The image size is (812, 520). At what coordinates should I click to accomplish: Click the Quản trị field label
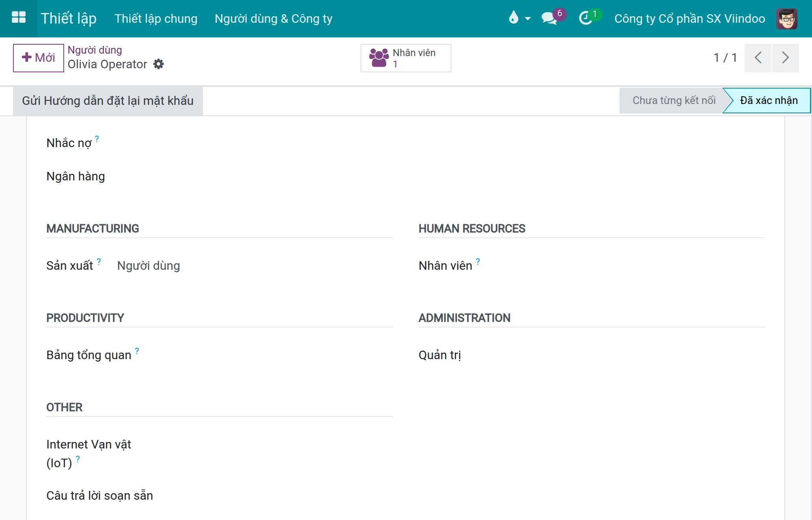[440, 355]
